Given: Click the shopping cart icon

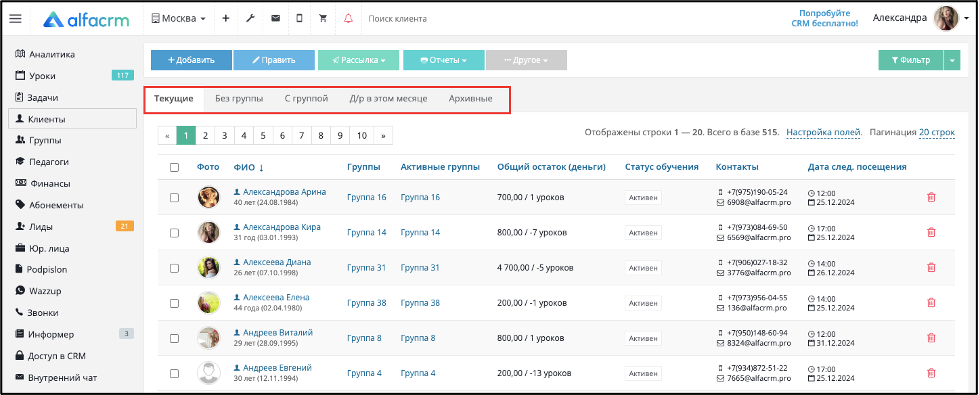Looking at the screenshot, I should point(323,19).
